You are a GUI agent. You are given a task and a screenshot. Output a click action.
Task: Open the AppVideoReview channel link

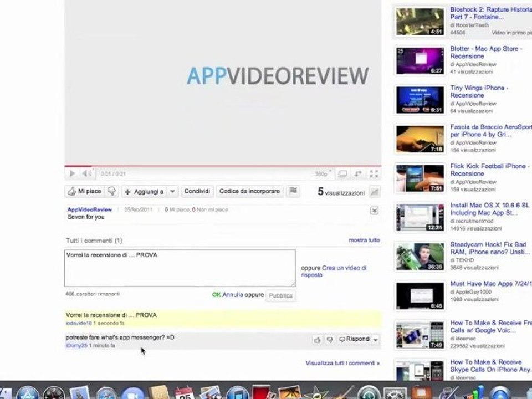click(90, 209)
